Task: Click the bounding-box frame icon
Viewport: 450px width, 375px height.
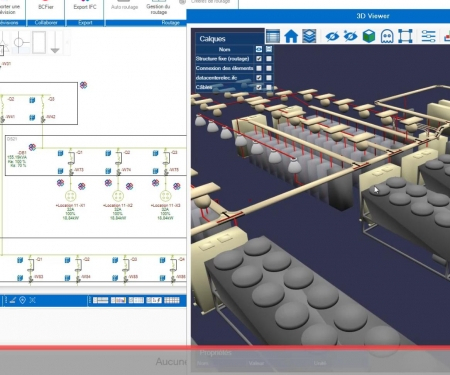Action: (405, 36)
